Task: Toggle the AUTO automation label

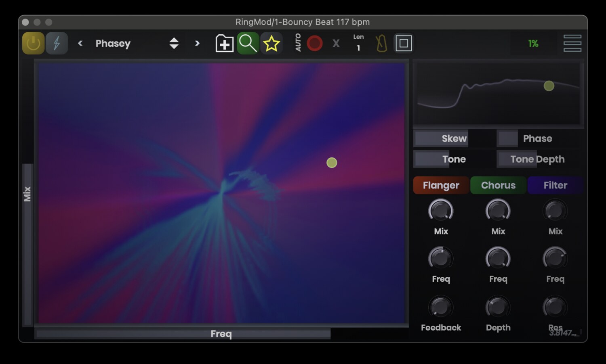Action: coord(298,43)
